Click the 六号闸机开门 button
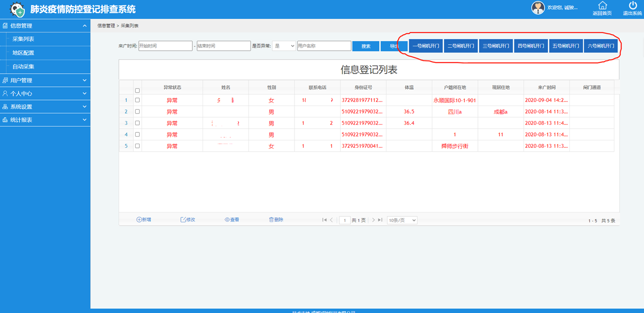The height and width of the screenshot is (313, 644). coord(601,46)
